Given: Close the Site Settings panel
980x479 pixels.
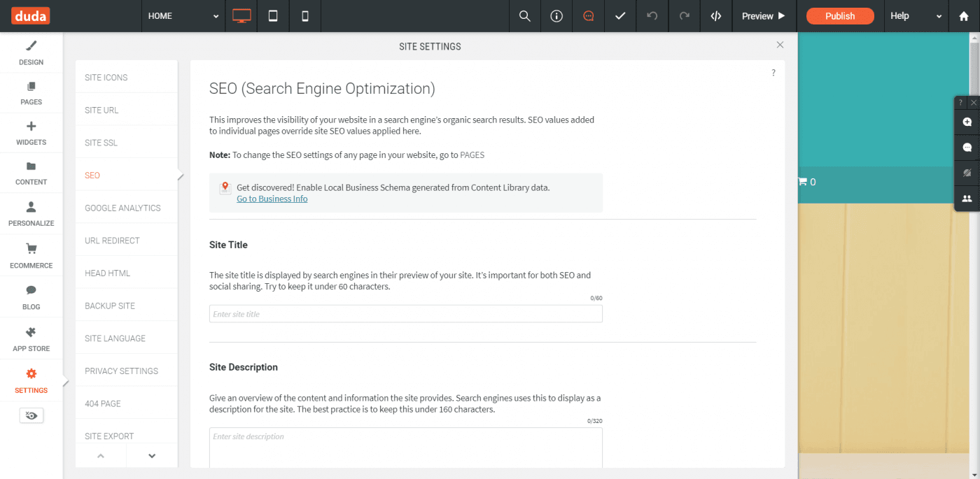Looking at the screenshot, I should tap(780, 45).
